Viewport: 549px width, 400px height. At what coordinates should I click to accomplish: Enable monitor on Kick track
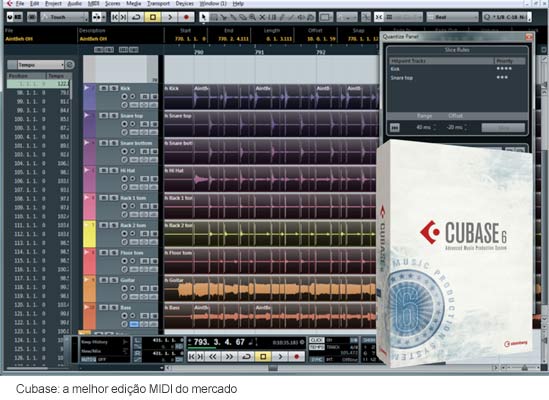point(133,96)
